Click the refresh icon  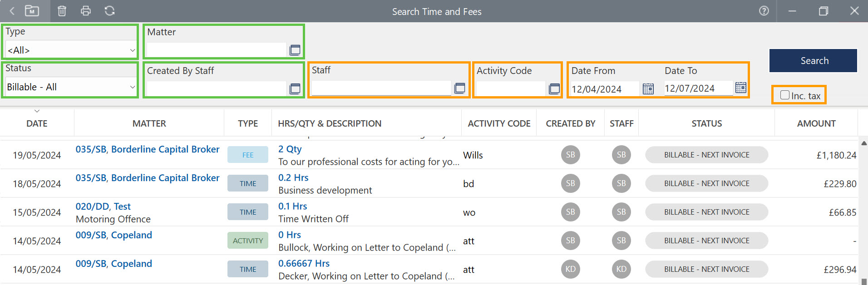[109, 11]
